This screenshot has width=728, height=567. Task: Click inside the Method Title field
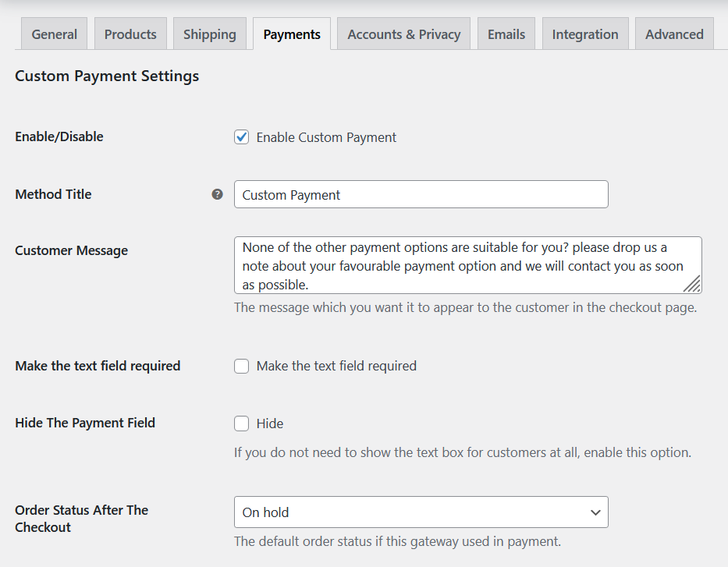(421, 195)
